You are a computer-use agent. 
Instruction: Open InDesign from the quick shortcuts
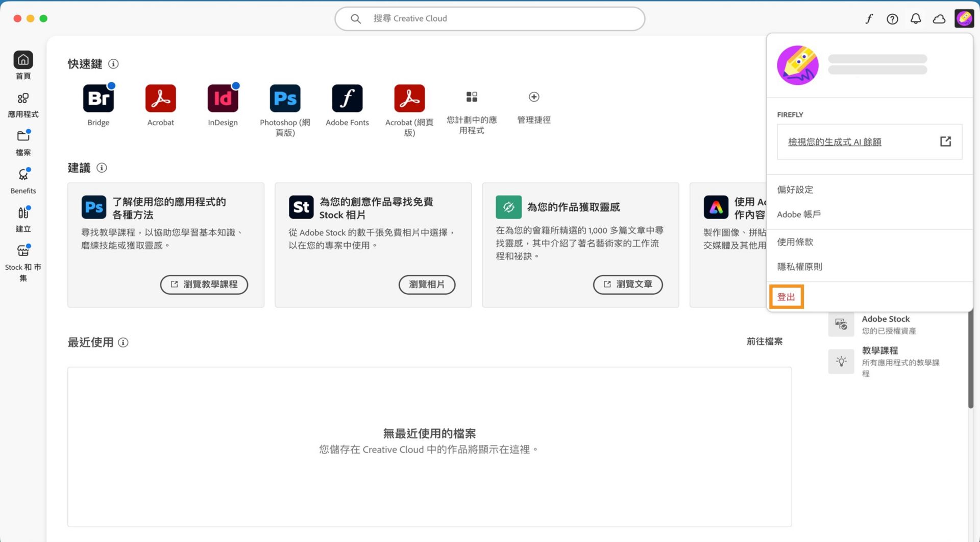(x=223, y=98)
